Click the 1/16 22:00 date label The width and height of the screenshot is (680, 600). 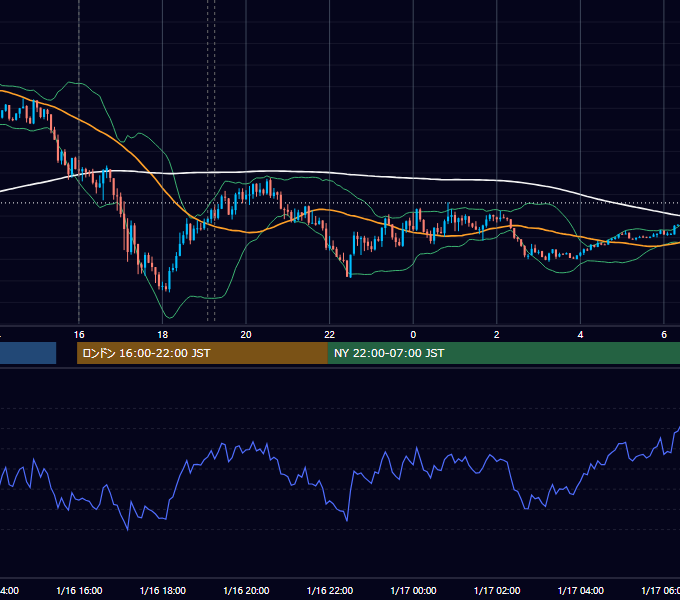[x=330, y=590]
